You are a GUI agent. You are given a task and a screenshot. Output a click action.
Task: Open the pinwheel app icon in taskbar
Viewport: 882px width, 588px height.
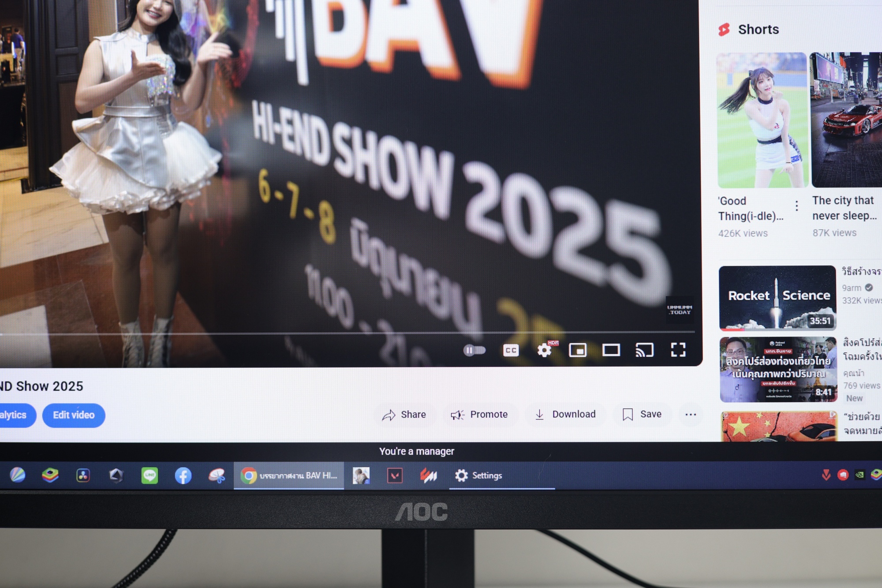(217, 476)
